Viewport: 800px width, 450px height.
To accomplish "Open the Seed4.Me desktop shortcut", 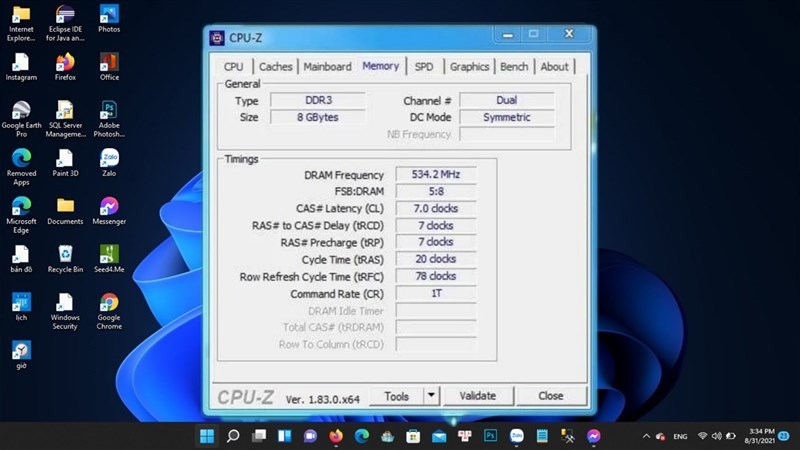I will [x=109, y=255].
